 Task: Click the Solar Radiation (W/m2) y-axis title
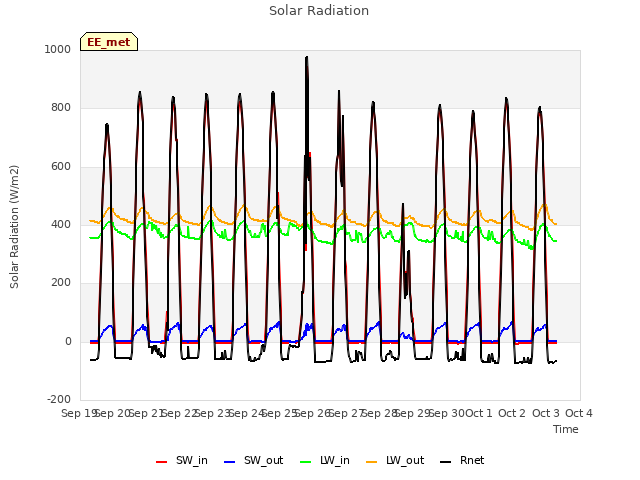click(x=14, y=227)
